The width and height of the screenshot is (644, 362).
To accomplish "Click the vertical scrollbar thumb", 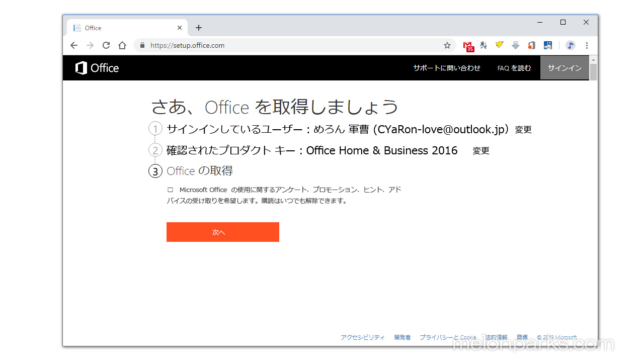I will coord(593,71).
